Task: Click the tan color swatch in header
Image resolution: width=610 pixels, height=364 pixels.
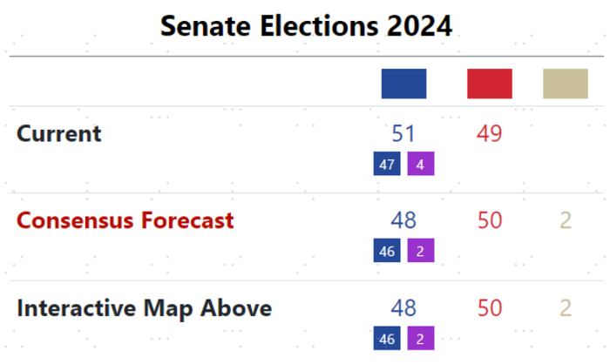Action: coord(566,84)
